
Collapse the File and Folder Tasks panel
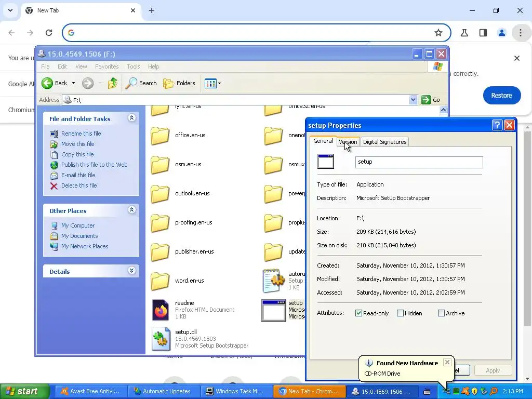[131, 118]
